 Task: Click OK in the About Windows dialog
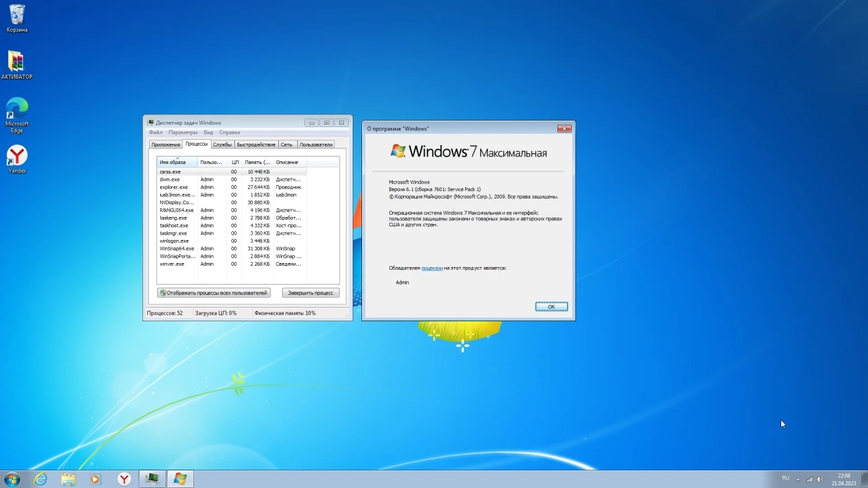[551, 307]
